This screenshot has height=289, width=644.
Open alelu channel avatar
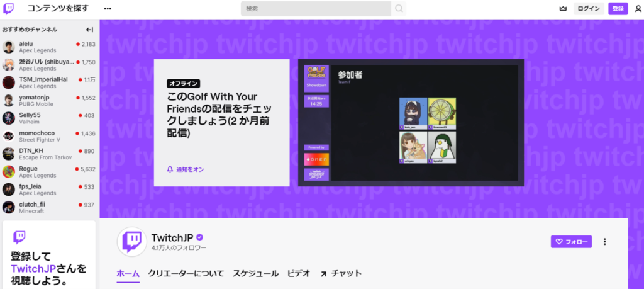(x=9, y=47)
